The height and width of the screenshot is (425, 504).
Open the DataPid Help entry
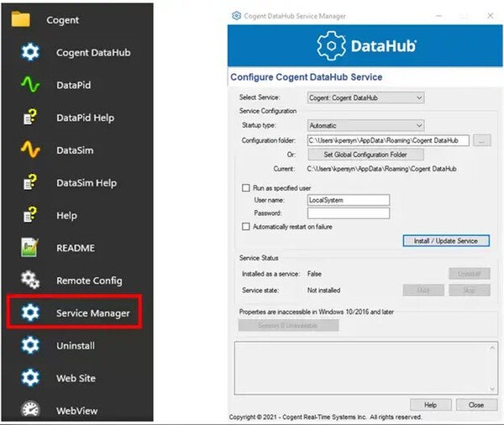(x=85, y=118)
